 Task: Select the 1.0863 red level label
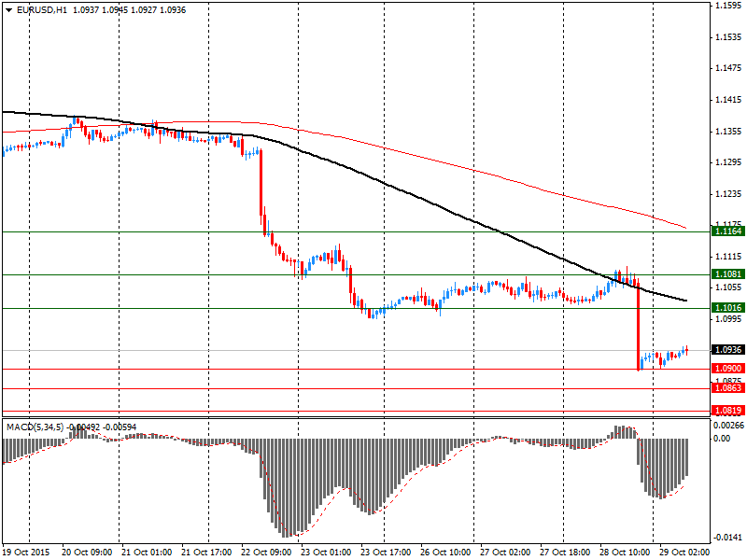click(728, 387)
